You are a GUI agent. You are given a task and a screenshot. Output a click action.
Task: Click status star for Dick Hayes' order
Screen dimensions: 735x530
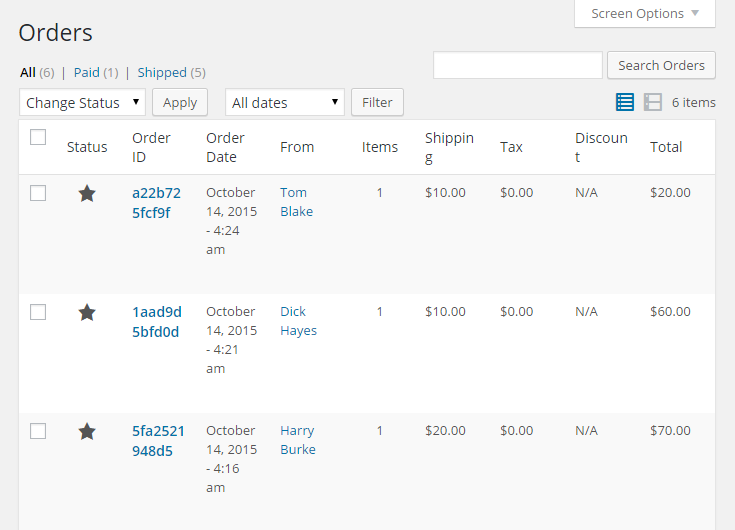click(x=87, y=312)
